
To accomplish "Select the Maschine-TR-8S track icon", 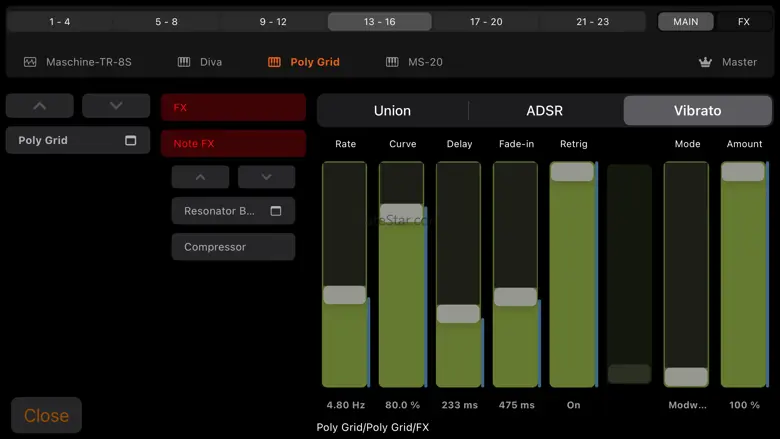I will (30, 62).
